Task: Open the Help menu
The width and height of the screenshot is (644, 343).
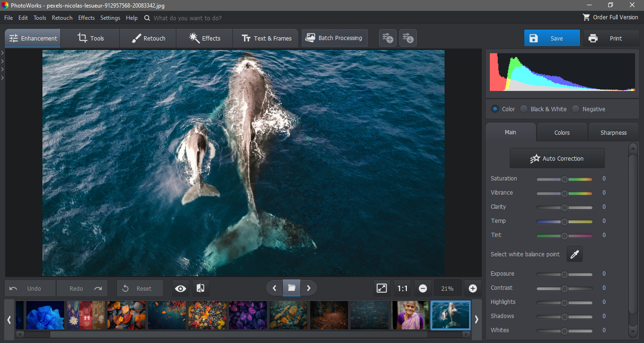Action: [x=132, y=17]
